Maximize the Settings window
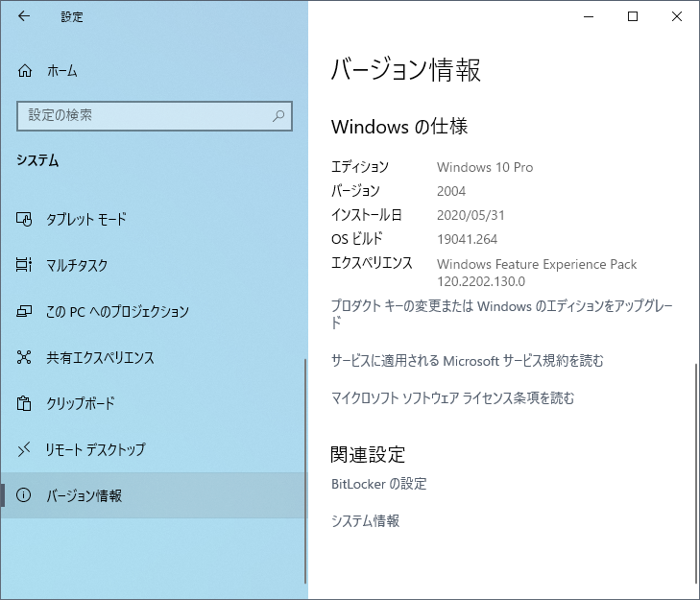 coord(633,16)
